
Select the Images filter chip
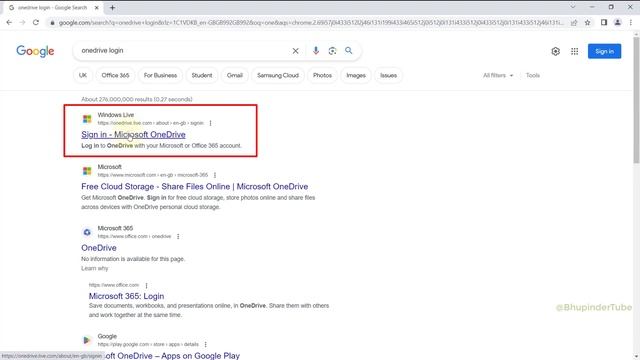(x=356, y=76)
